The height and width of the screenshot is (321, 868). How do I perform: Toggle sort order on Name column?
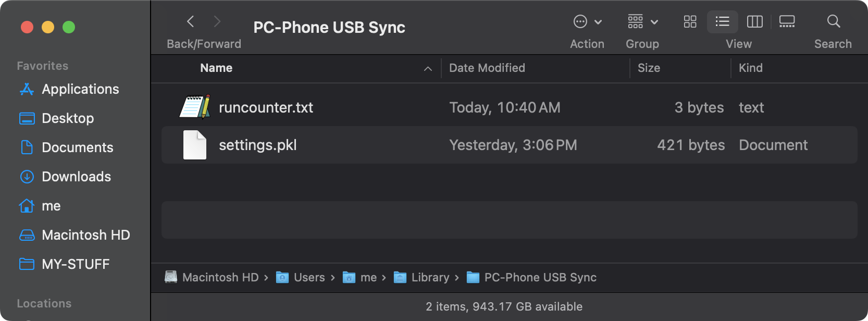coord(216,68)
